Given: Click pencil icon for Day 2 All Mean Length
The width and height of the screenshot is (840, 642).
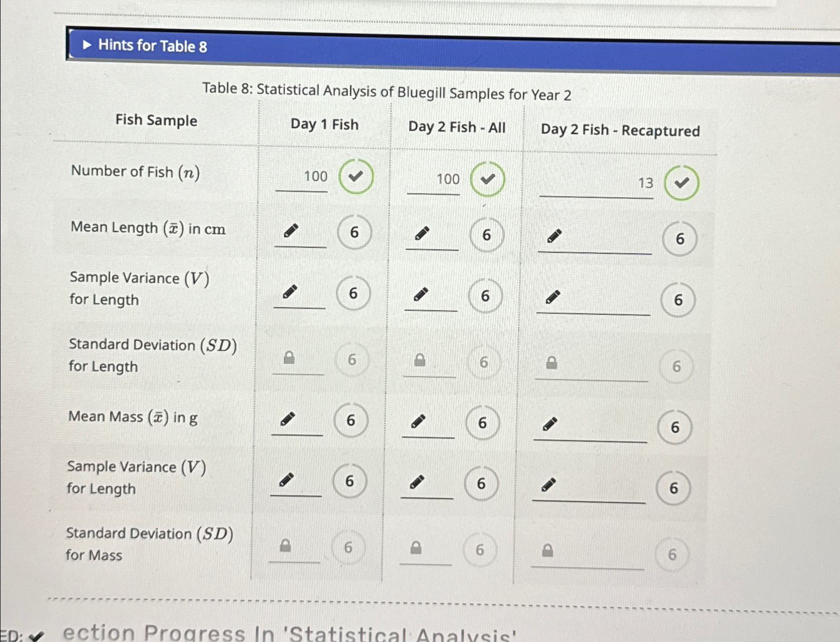Looking at the screenshot, I should (x=422, y=233).
